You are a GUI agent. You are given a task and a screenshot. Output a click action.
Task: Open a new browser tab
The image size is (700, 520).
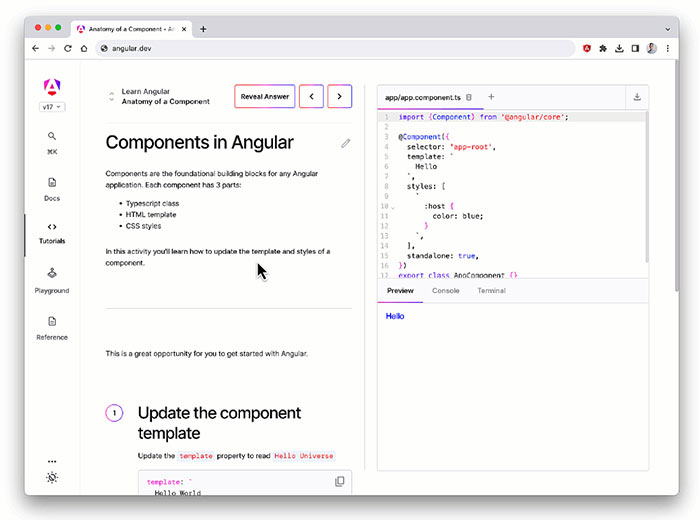203,29
